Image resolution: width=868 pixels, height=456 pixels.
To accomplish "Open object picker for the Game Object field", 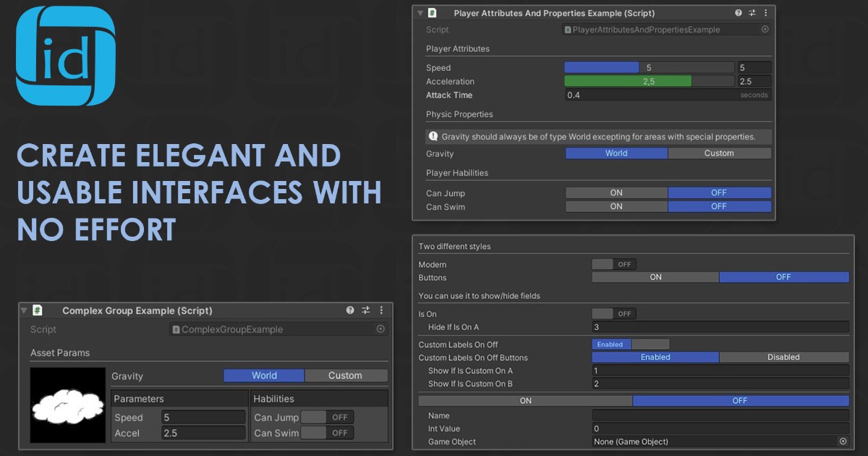I will [842, 441].
